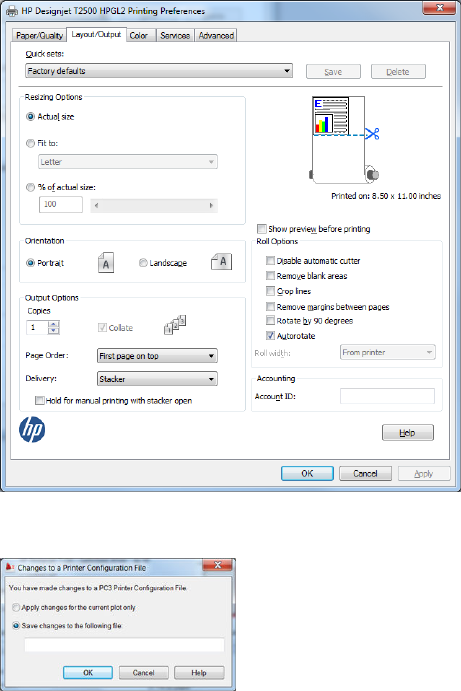461x691 pixels.
Task: Click the Help button beside HP logo
Action: (x=408, y=432)
